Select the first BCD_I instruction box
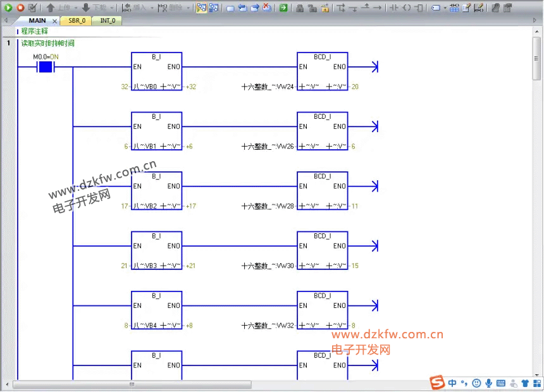 pyautogui.click(x=322, y=71)
